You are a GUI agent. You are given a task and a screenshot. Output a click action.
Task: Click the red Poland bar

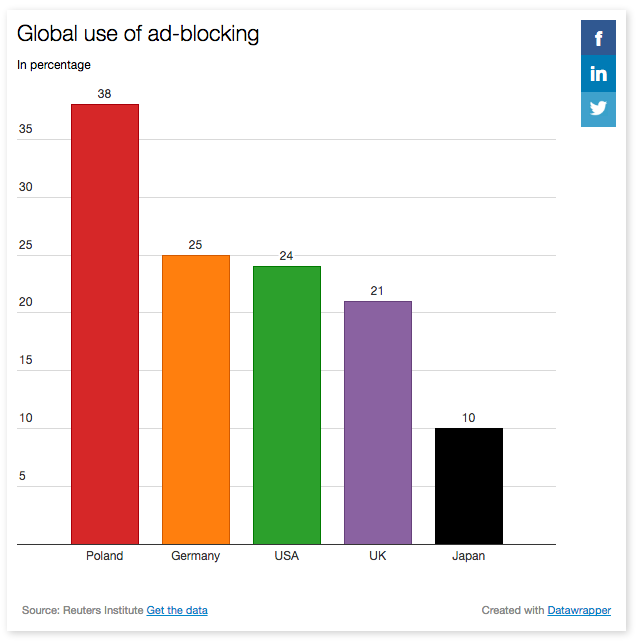[105, 324]
